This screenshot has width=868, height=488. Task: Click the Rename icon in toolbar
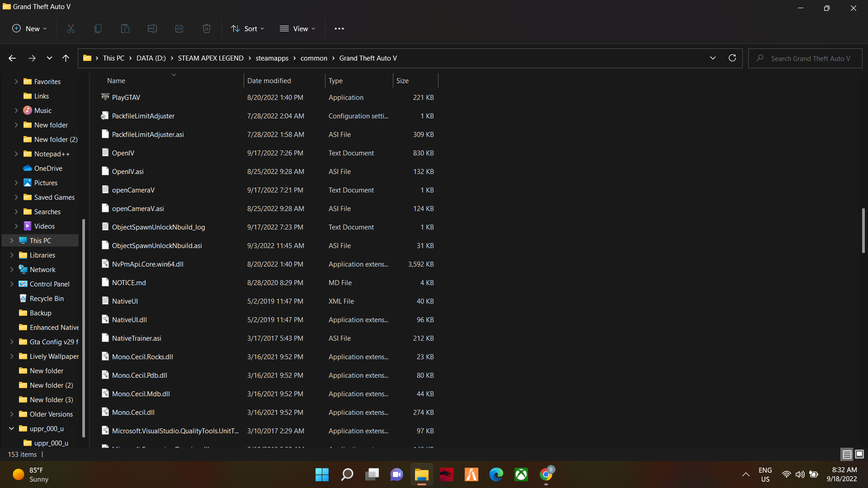[x=152, y=28]
